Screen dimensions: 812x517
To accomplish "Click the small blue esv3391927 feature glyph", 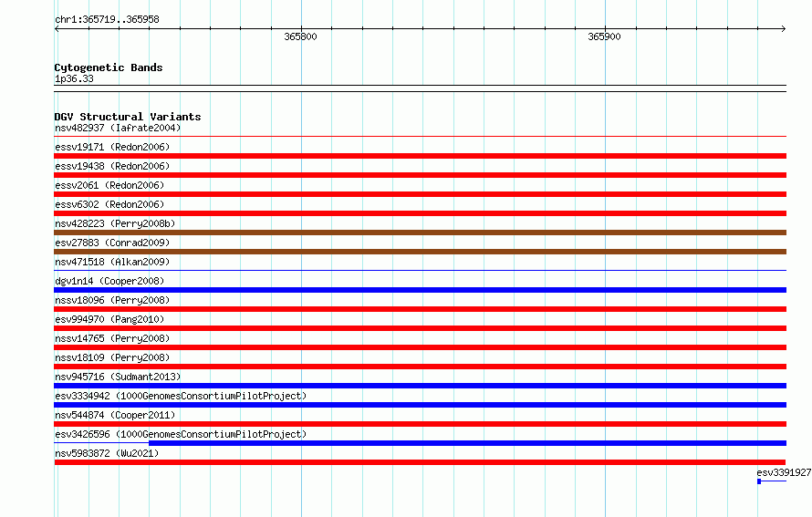I will 759,481.
